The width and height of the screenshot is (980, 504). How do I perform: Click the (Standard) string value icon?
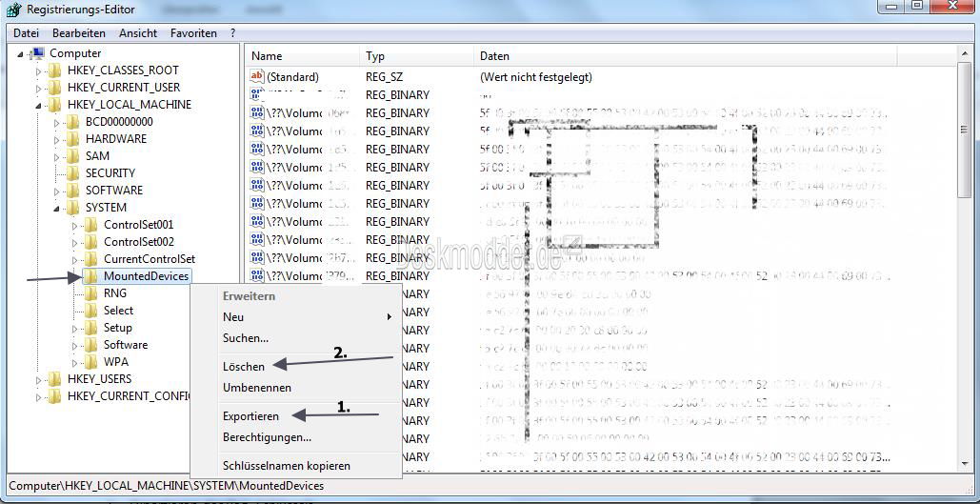(257, 77)
